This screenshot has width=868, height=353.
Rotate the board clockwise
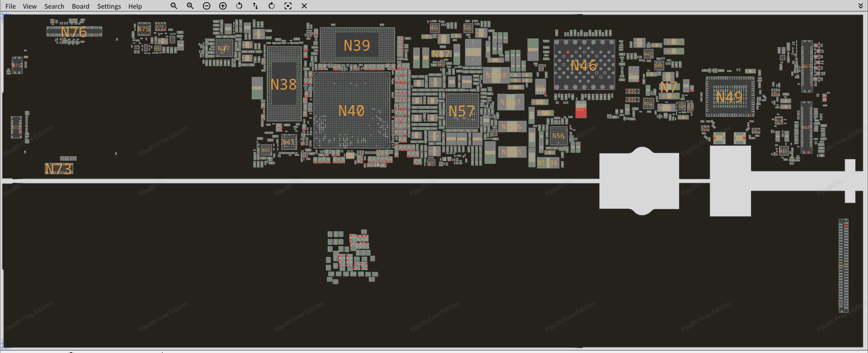coord(272,6)
